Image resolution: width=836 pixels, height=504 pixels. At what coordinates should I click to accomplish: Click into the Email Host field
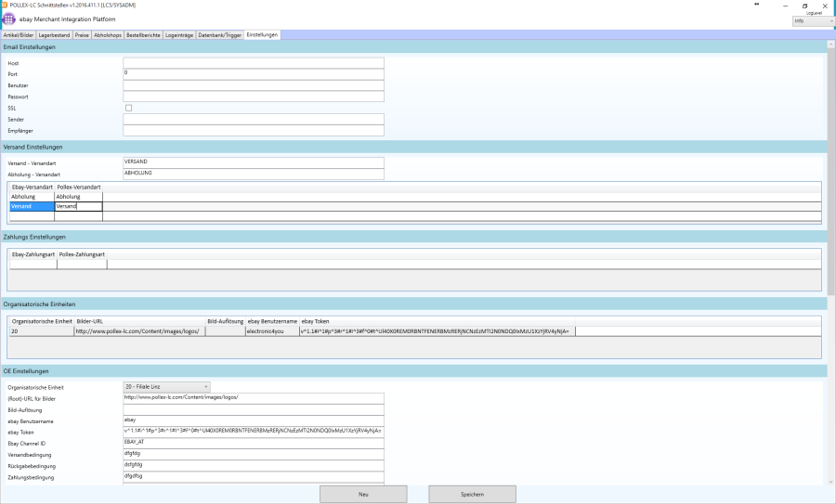(x=253, y=62)
